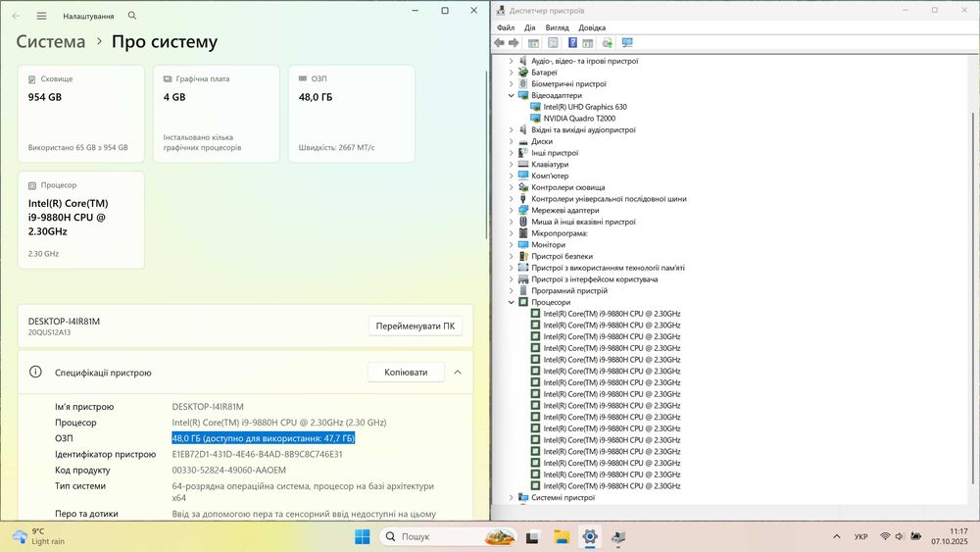Collapse the Процесори category

[512, 303]
